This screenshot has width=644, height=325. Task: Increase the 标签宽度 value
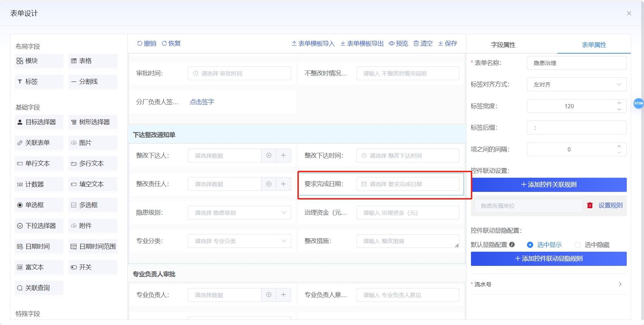619,103
